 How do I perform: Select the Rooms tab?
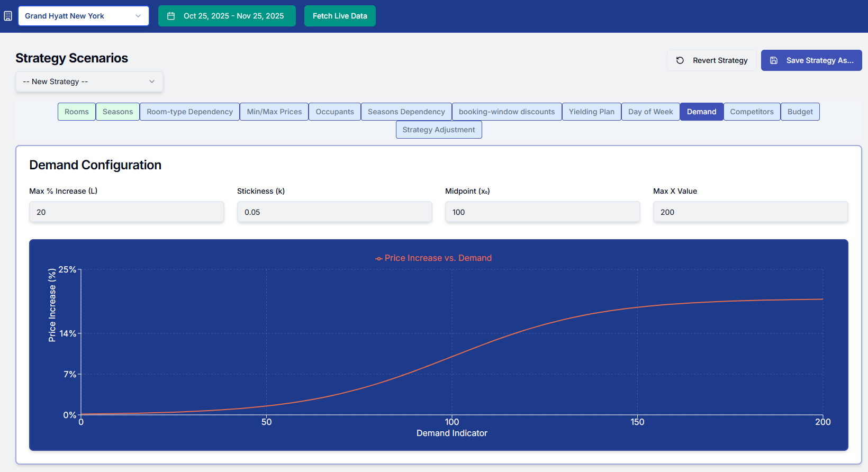[77, 112]
